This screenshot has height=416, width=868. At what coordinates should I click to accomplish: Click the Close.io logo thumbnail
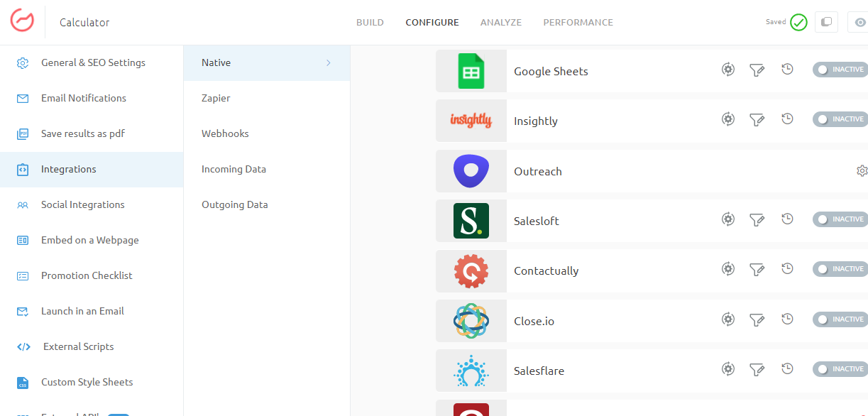(x=471, y=321)
